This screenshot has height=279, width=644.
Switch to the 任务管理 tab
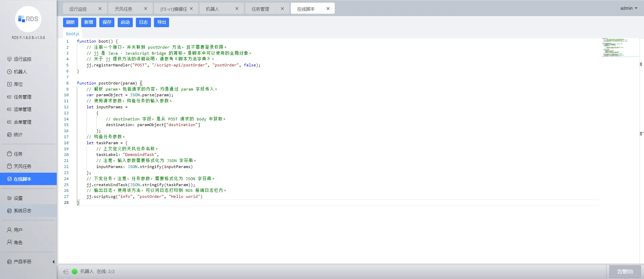coord(260,9)
